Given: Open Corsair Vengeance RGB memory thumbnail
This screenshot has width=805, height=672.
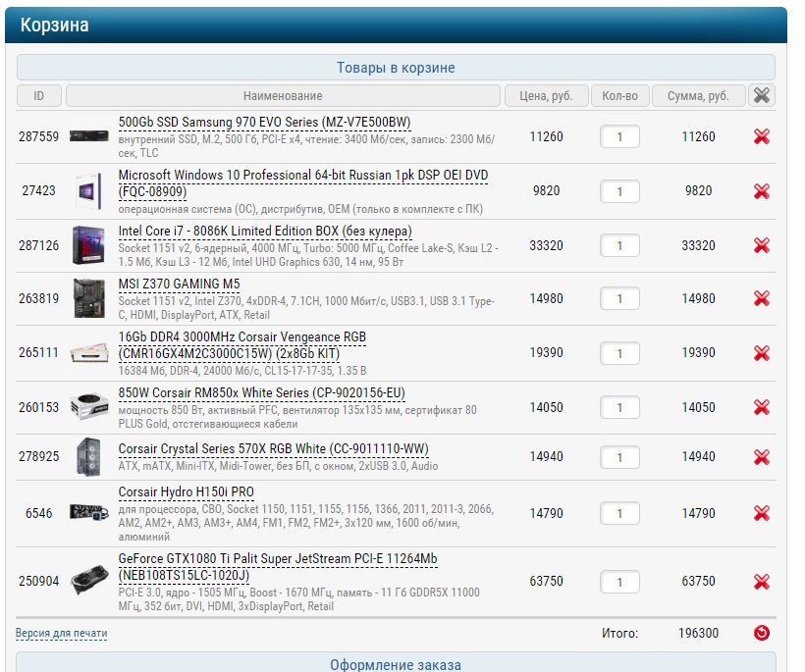Looking at the screenshot, I should point(88,353).
